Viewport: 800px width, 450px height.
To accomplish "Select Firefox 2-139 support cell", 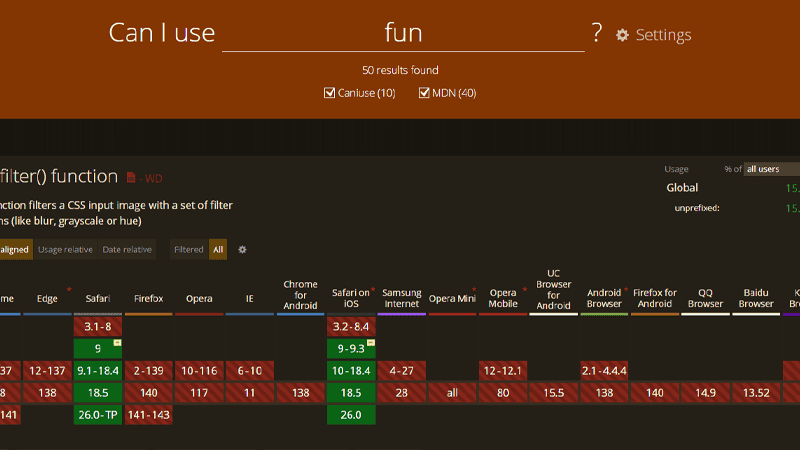I will [x=148, y=371].
